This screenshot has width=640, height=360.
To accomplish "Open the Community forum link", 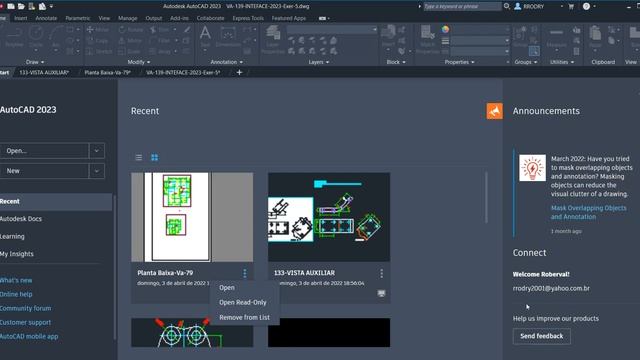I will click(25, 308).
